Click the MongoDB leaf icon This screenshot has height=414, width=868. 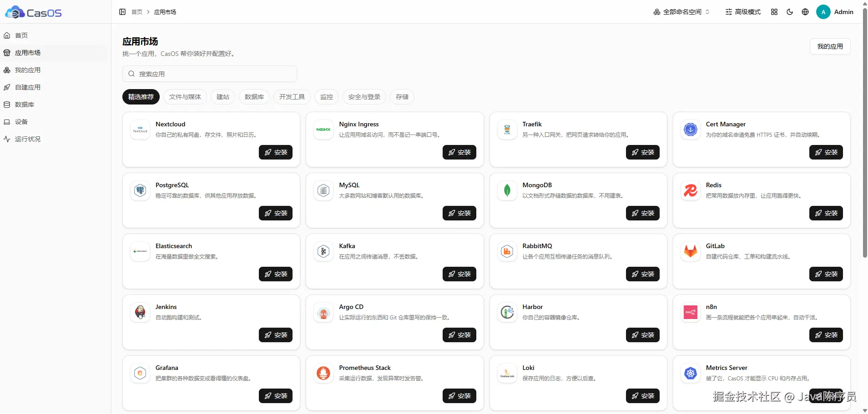coord(507,190)
